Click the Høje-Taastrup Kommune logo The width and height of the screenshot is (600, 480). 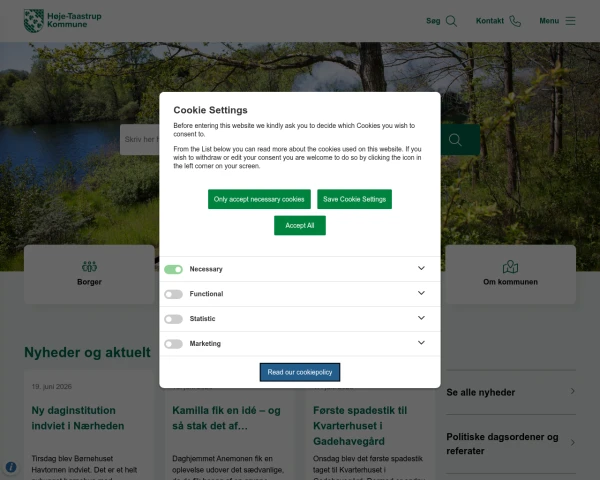tap(63, 21)
